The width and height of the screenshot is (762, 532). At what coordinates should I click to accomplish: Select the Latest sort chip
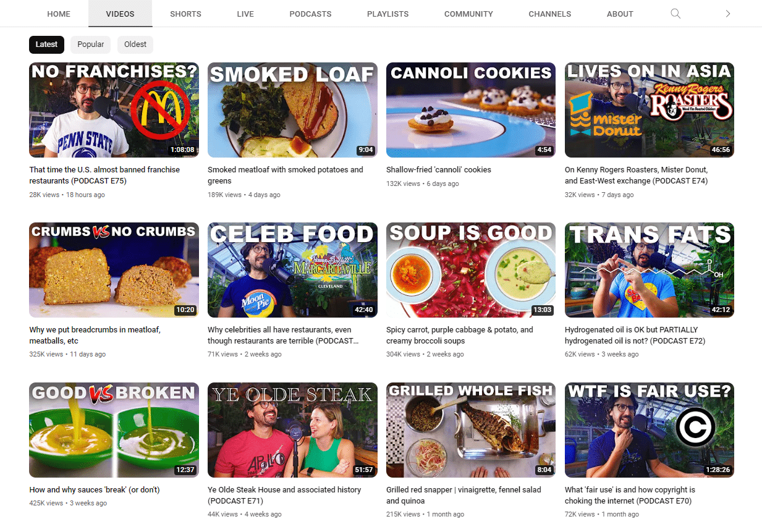click(46, 44)
